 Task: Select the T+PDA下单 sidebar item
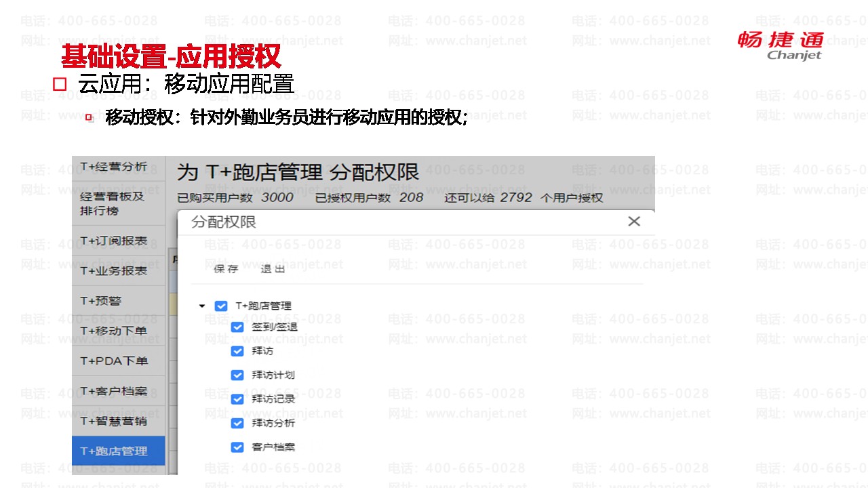tap(119, 361)
